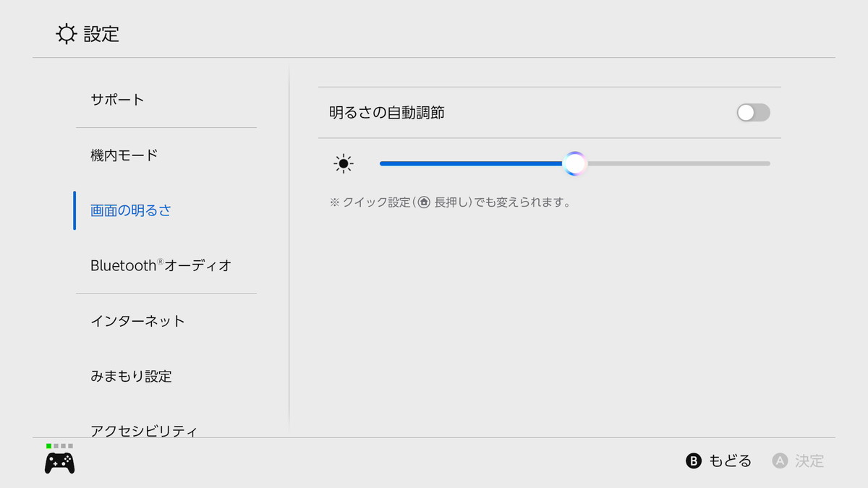This screenshot has width=868, height=488.
Task: Click the home icon in the hint text
Action: click(x=424, y=202)
